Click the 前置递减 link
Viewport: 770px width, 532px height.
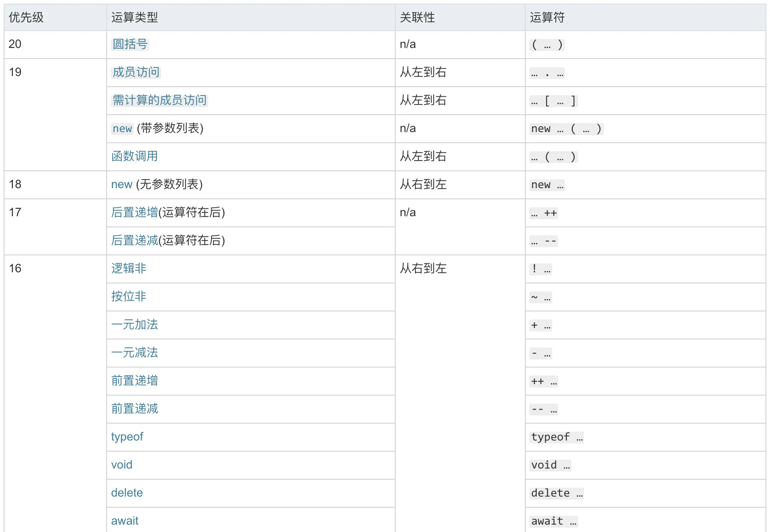pos(134,409)
